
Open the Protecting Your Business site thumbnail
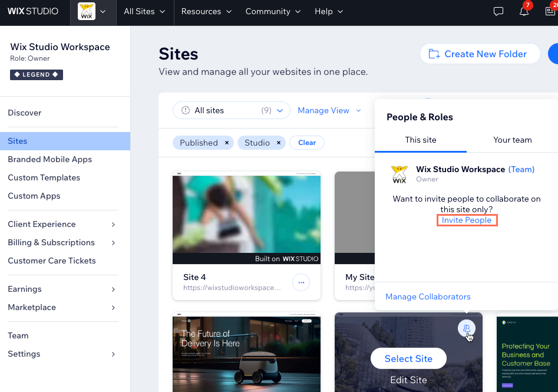[527, 353]
